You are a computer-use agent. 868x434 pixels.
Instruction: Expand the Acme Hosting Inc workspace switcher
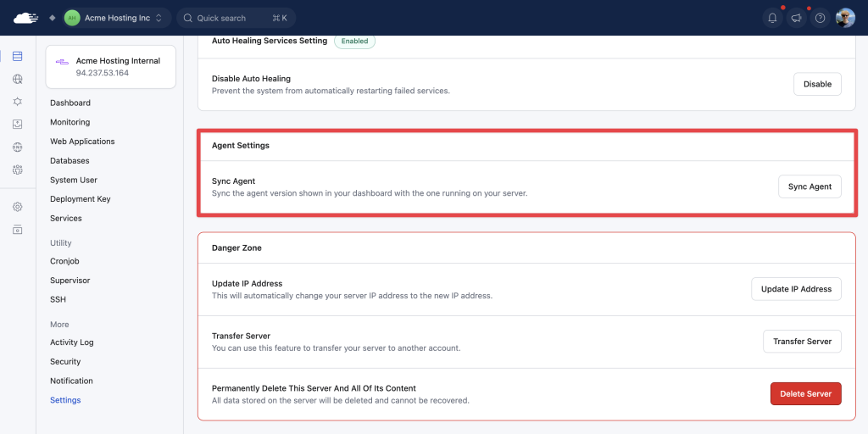pyautogui.click(x=114, y=18)
